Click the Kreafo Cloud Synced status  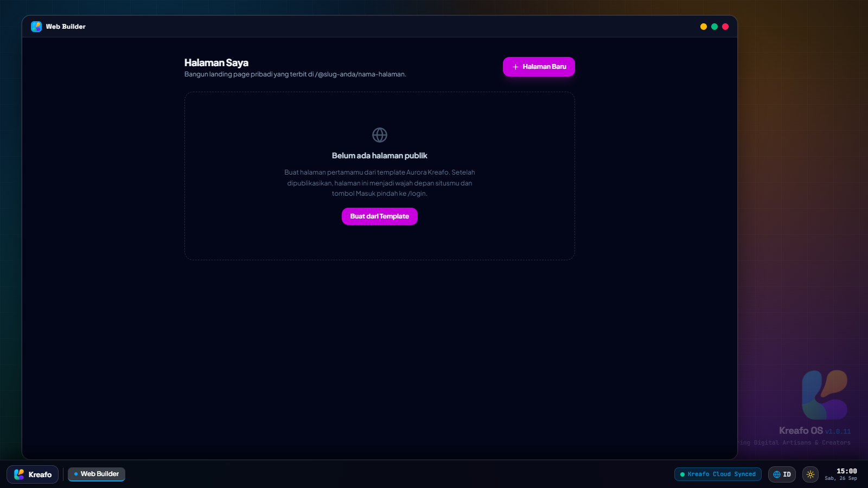coord(718,474)
